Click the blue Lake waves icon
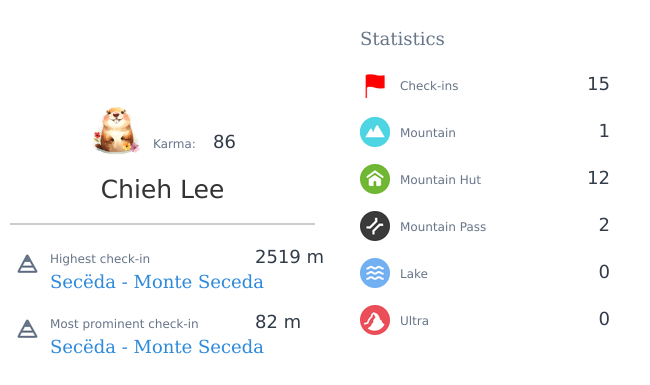Viewport: 650px width, 385px height. 375,273
